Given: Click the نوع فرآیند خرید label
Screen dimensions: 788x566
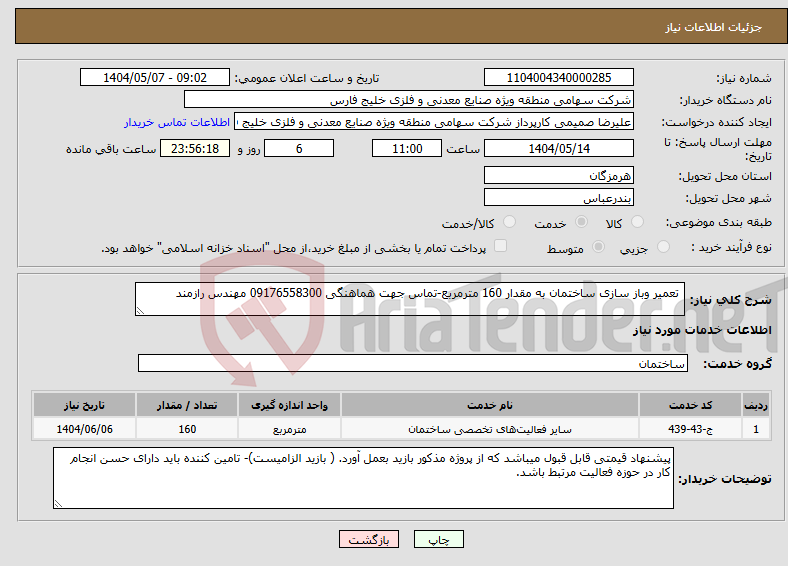Looking at the screenshot, I should [731, 247].
